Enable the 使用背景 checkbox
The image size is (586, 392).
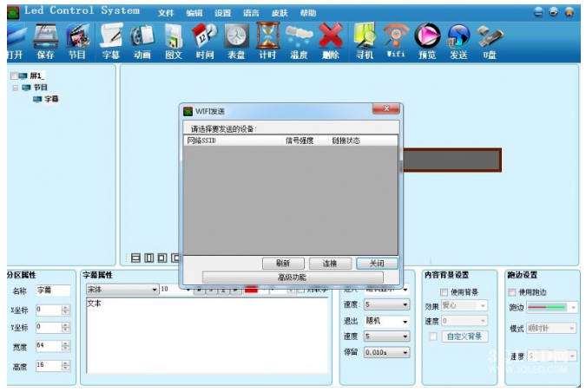pyautogui.click(x=444, y=292)
